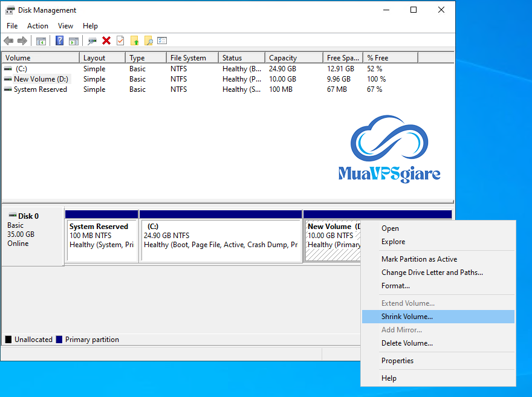Click the folder with magnifier icon

pos(148,41)
